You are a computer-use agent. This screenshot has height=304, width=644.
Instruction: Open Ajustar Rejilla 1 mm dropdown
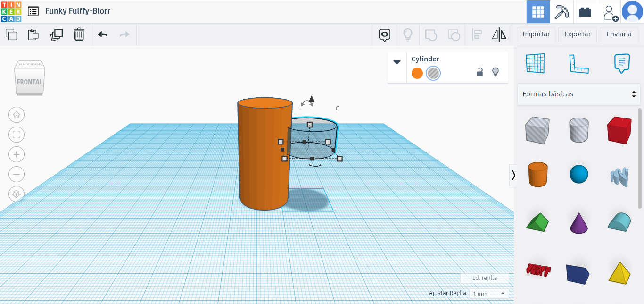click(x=489, y=294)
